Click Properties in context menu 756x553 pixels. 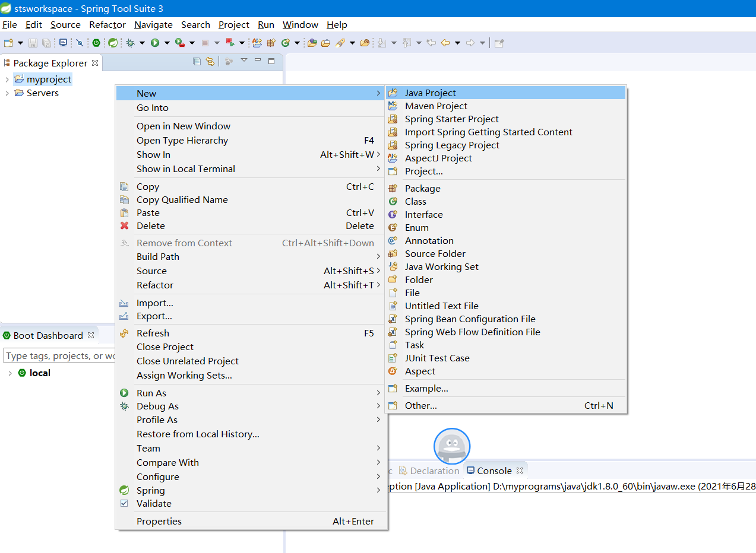251,521
